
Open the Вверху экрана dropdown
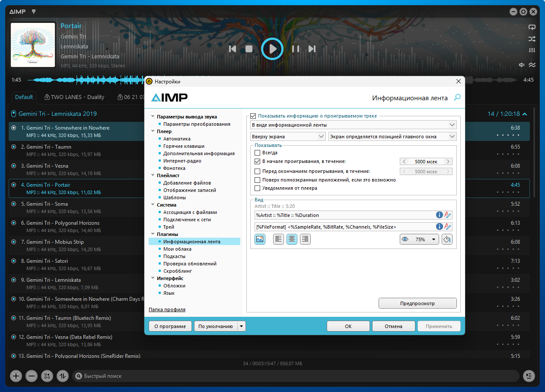point(288,137)
